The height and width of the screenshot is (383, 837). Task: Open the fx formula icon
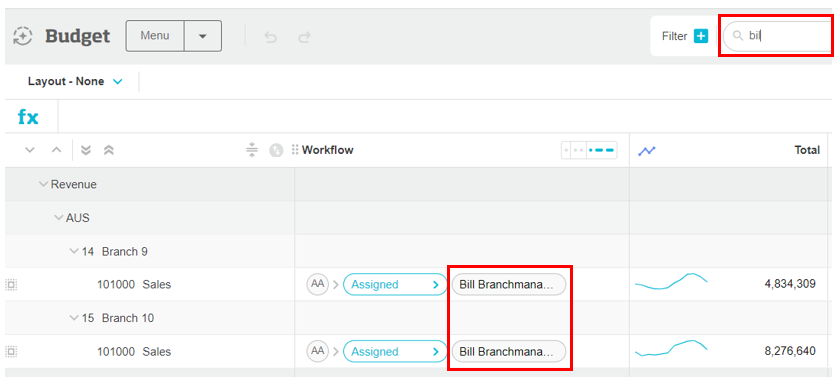28,116
